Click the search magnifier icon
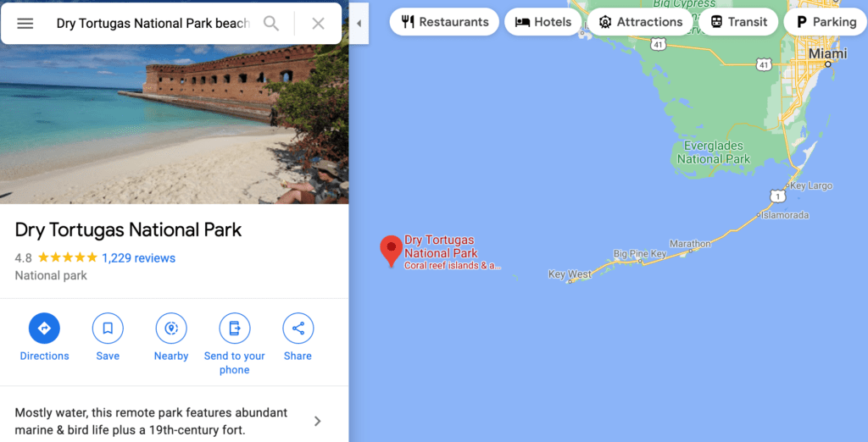The width and height of the screenshot is (868, 442). 270,23
